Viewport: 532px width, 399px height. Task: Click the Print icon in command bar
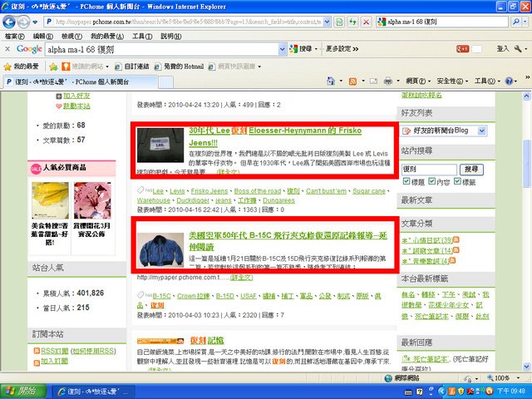point(388,81)
